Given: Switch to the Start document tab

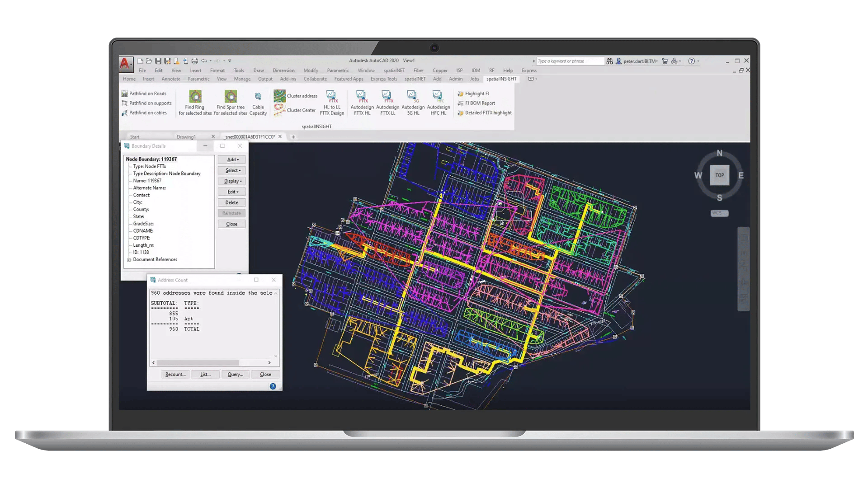Looking at the screenshot, I should [135, 137].
